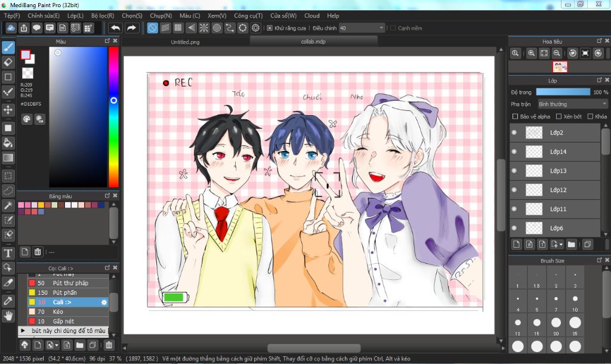Enable circle snap guide

pyautogui.click(x=217, y=27)
